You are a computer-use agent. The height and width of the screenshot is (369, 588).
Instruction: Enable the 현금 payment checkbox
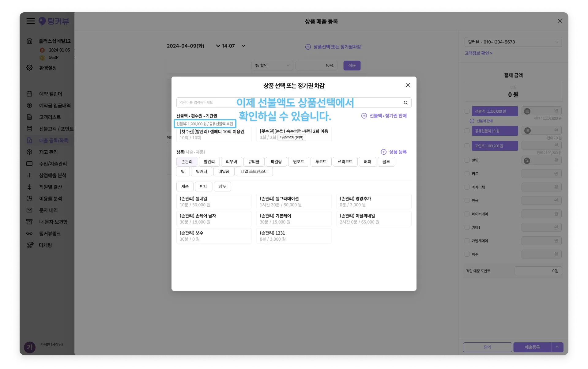click(x=467, y=201)
